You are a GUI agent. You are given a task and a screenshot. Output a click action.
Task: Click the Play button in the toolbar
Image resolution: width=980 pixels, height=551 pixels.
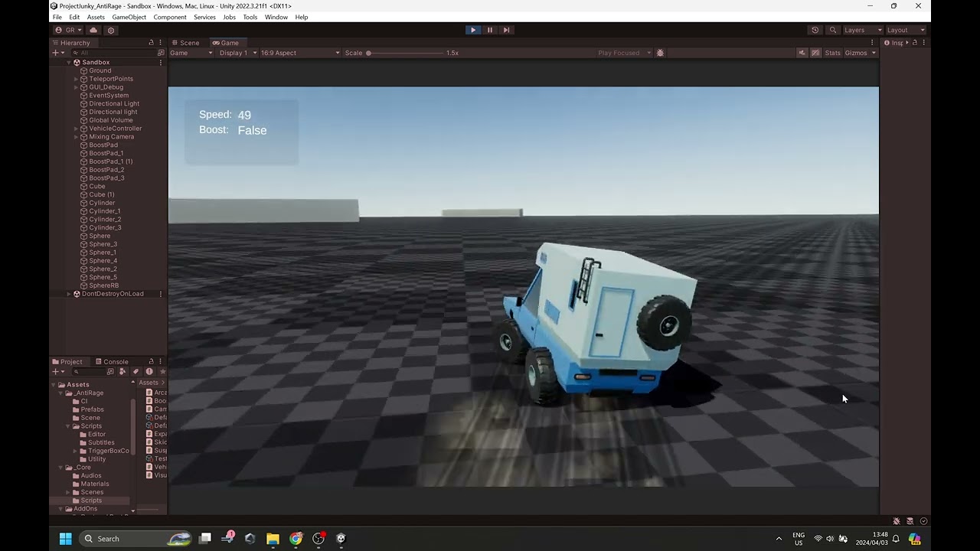pos(472,30)
